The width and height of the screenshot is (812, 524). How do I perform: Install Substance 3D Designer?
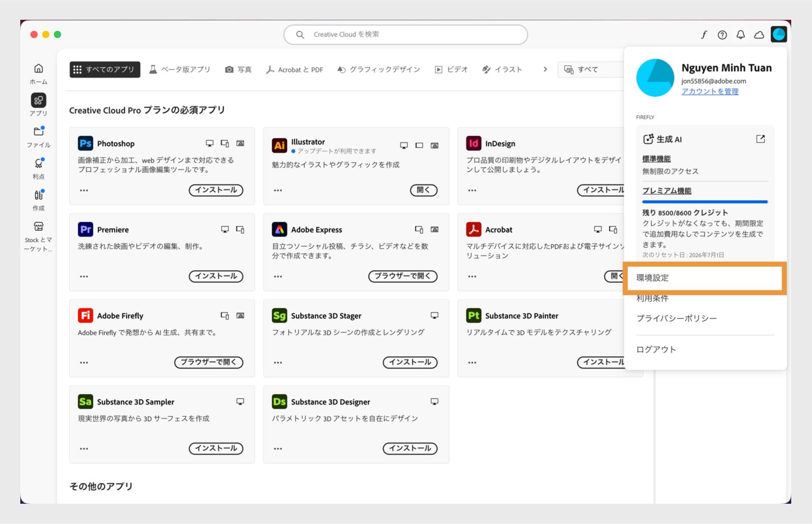(410, 448)
